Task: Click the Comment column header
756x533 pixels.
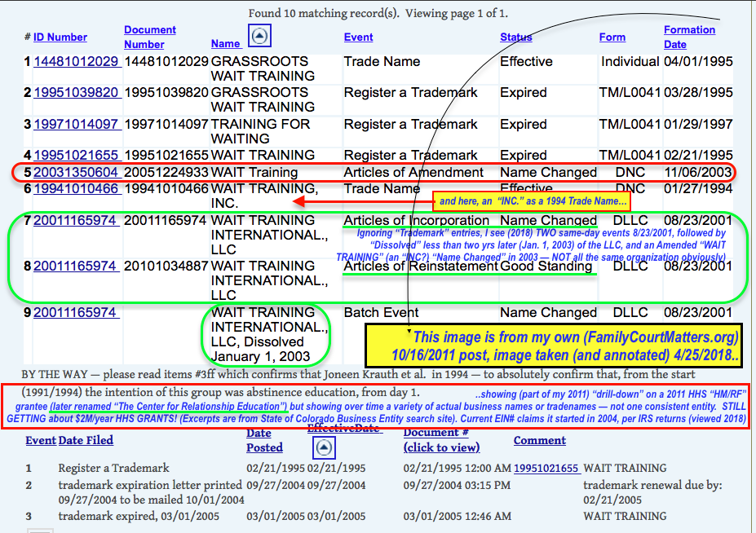Action: point(539,440)
